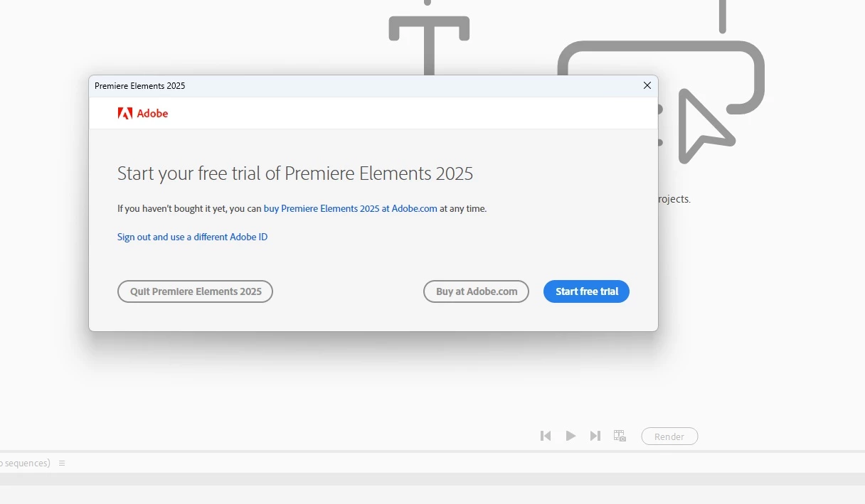The width and height of the screenshot is (865, 504).
Task: Sign out and use a different Adobe ID
Action: click(192, 237)
